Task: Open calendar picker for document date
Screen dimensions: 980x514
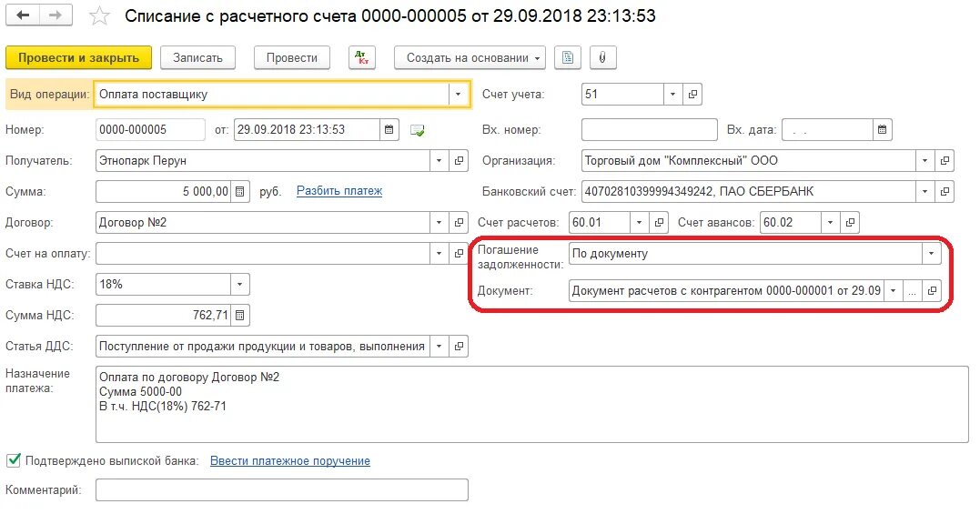Action: (x=389, y=130)
